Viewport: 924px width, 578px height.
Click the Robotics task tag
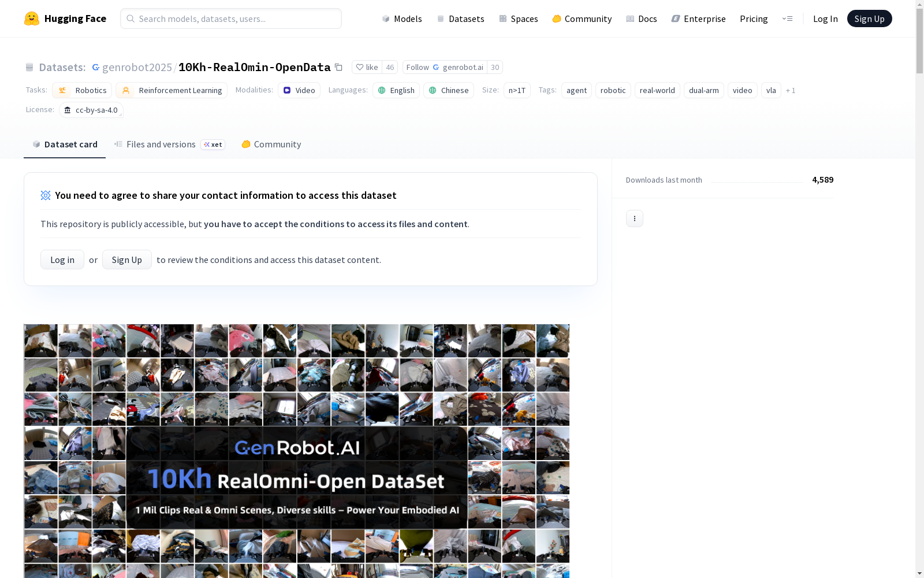(82, 90)
